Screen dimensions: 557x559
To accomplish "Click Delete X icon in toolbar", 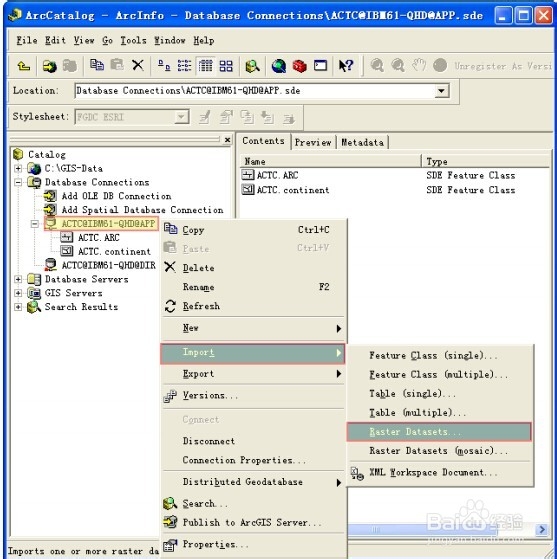I will (138, 65).
